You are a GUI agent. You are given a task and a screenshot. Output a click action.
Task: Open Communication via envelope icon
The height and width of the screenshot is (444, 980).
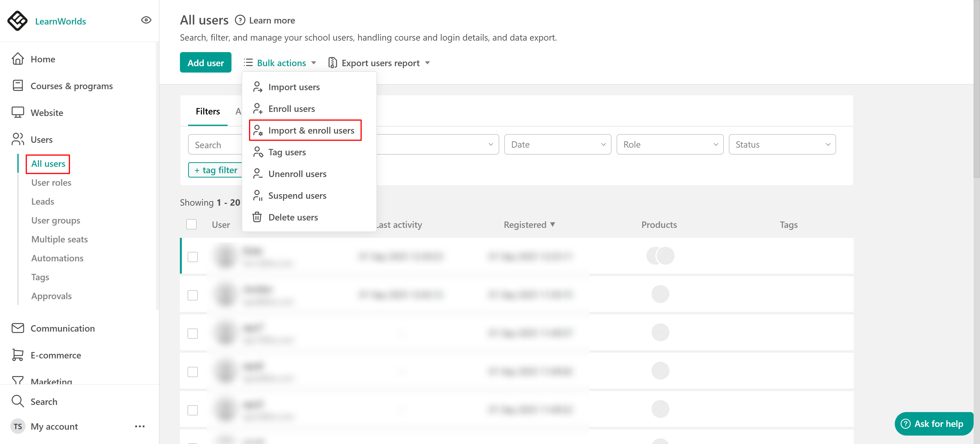(x=18, y=328)
